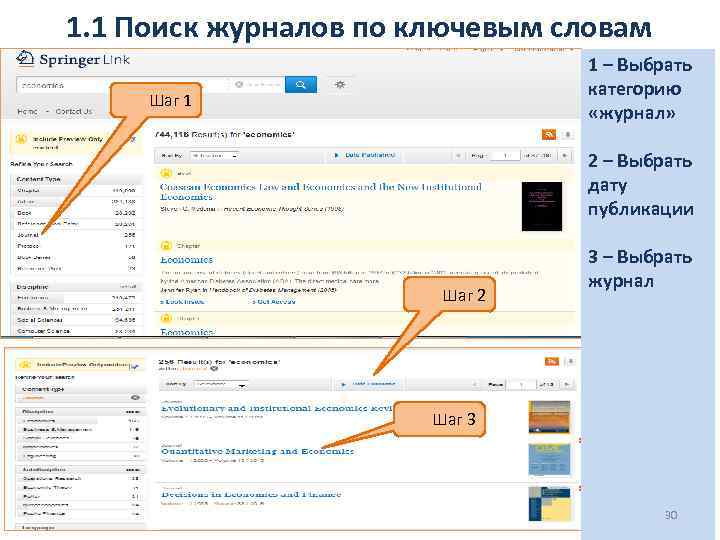Open the Sort By dropdown in lower results
The width and height of the screenshot is (720, 540).
220,384
